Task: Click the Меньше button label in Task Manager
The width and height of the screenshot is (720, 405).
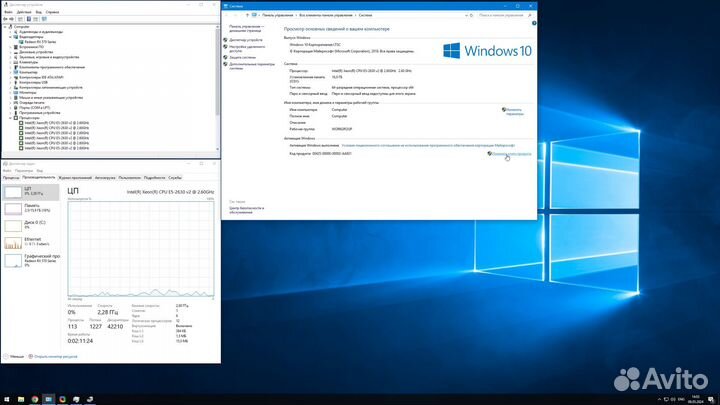Action: (17, 356)
